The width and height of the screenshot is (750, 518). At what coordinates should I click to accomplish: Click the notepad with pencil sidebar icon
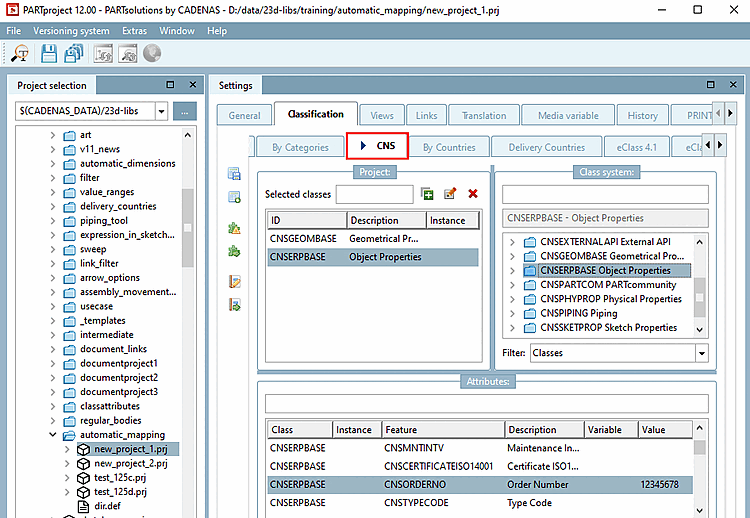(234, 281)
